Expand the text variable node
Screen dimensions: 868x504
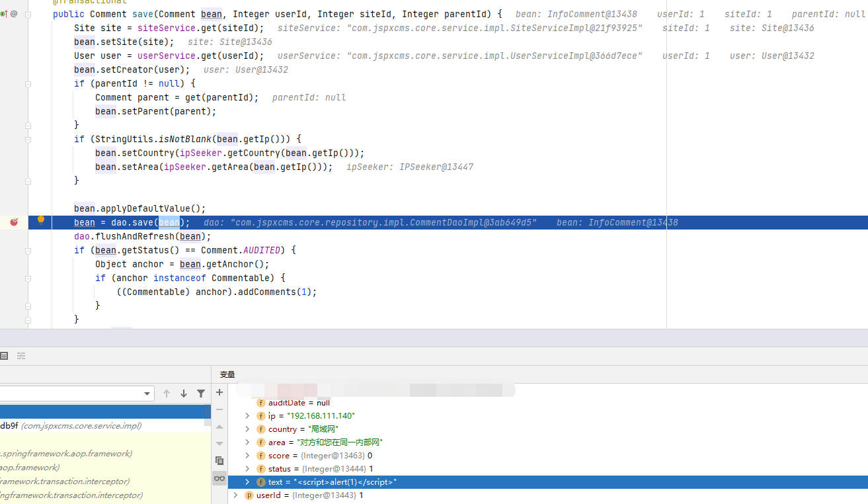[247, 482]
